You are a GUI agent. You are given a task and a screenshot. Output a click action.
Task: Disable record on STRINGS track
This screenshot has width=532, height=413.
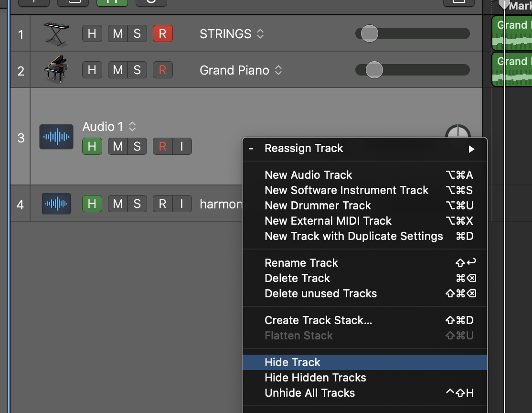162,33
